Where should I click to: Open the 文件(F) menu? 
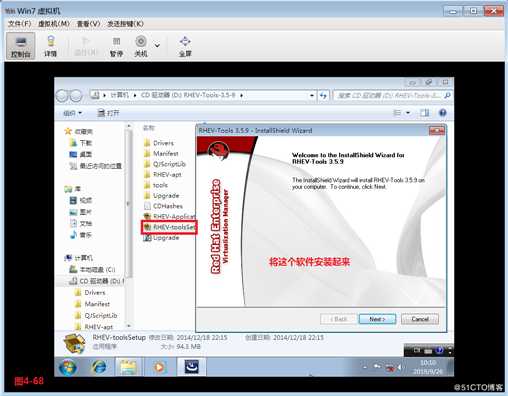coord(19,24)
